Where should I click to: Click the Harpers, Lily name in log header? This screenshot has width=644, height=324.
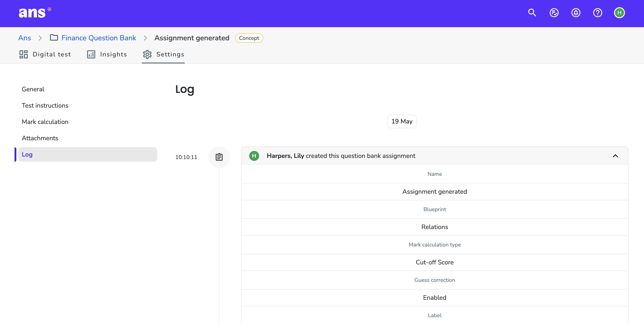click(285, 156)
